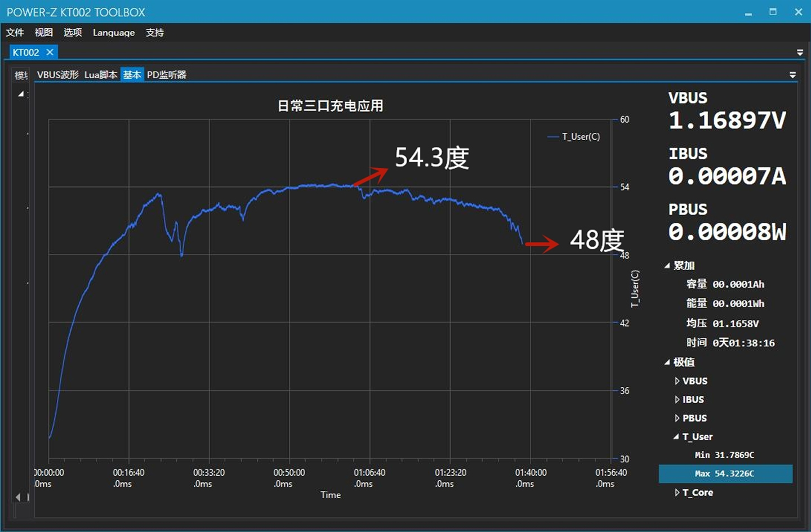Open the 文件 menu
811x532 pixels.
pyautogui.click(x=15, y=33)
